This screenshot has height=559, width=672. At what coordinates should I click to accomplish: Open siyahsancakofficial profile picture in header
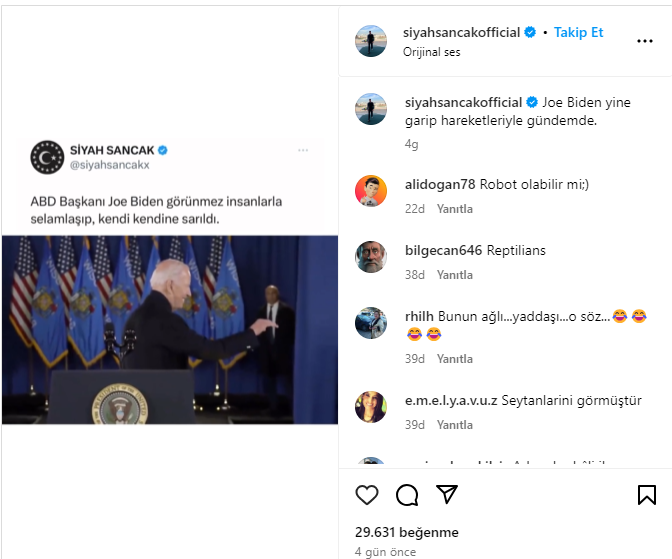[371, 41]
